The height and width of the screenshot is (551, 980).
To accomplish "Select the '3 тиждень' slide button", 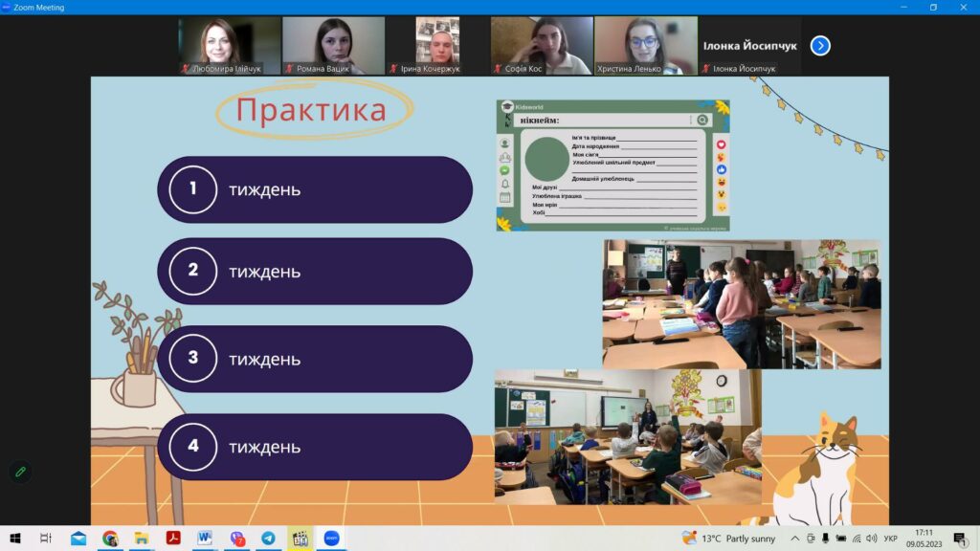I will (315, 359).
